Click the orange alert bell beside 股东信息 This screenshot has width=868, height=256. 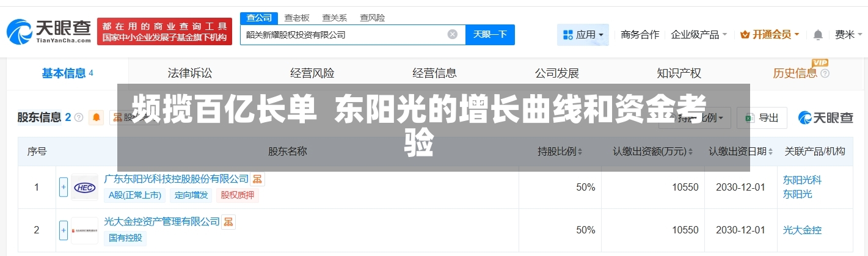click(x=96, y=117)
